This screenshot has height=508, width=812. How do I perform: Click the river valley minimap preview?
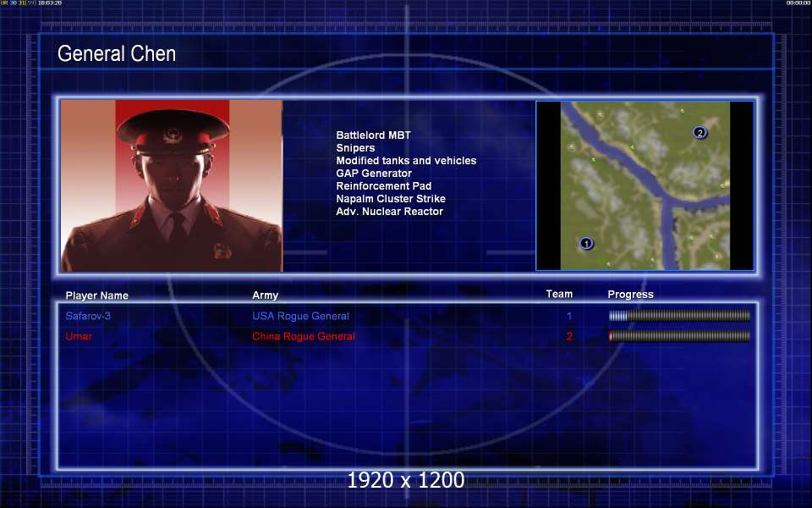coord(645,185)
